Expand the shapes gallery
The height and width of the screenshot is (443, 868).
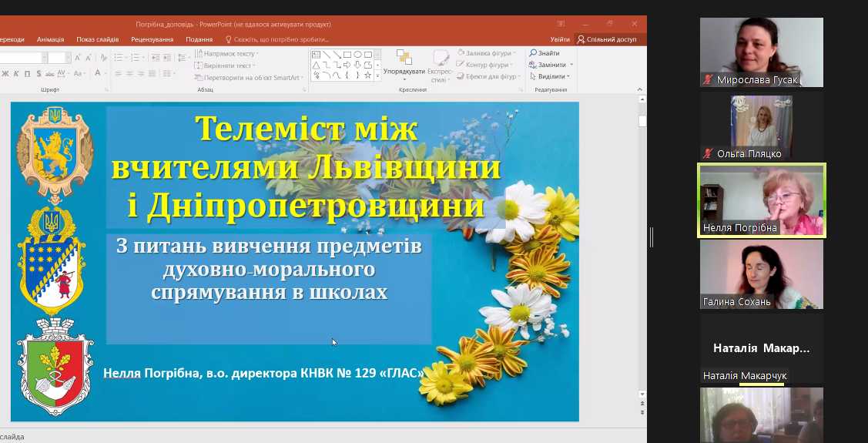pyautogui.click(x=377, y=76)
